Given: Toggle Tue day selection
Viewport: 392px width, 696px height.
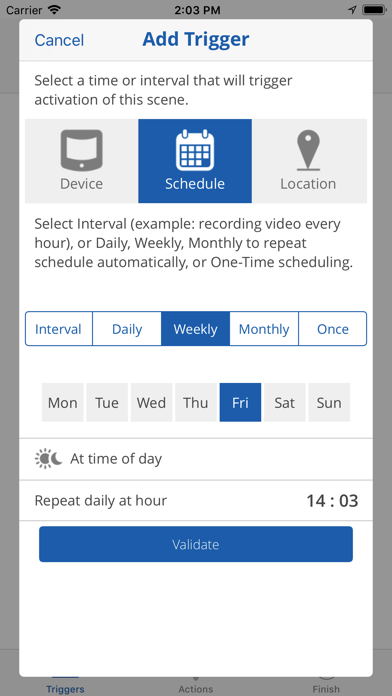Looking at the screenshot, I should pos(107,403).
